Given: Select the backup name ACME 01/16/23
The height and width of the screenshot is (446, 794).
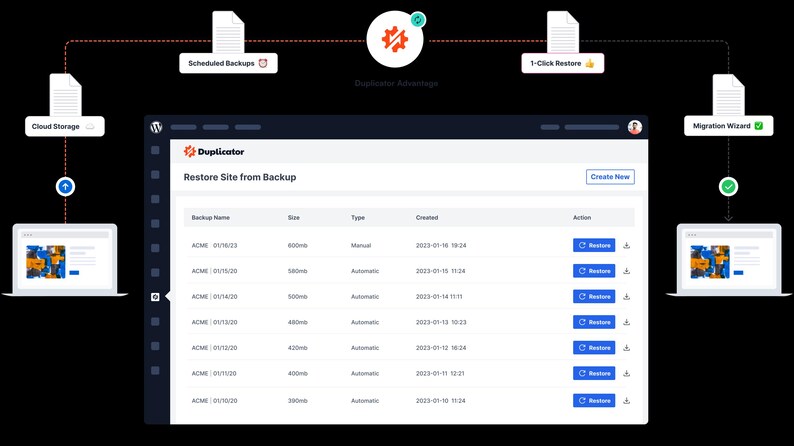Looking at the screenshot, I should [214, 245].
